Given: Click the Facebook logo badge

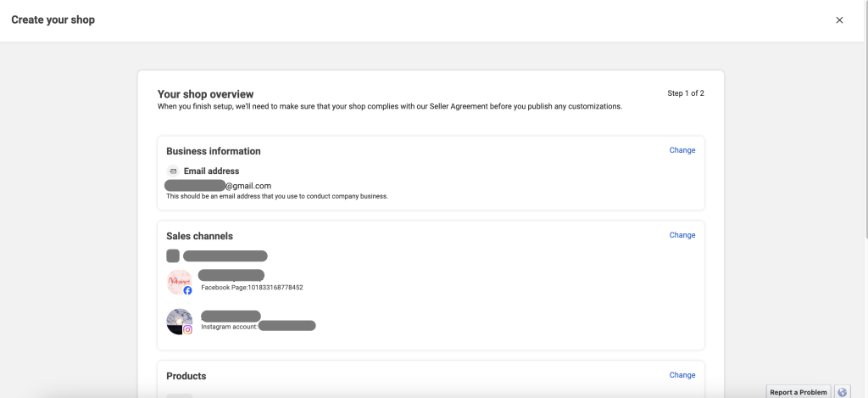Looking at the screenshot, I should click(x=187, y=290).
